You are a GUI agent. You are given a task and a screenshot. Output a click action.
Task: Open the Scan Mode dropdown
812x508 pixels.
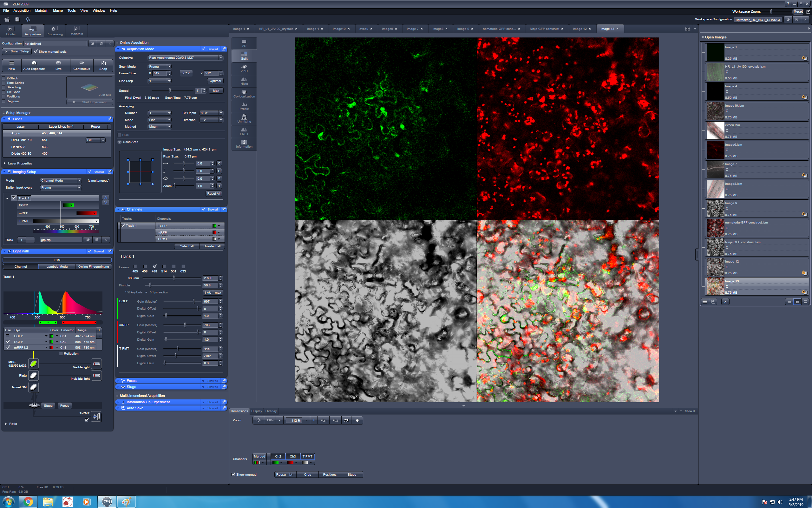[159, 67]
